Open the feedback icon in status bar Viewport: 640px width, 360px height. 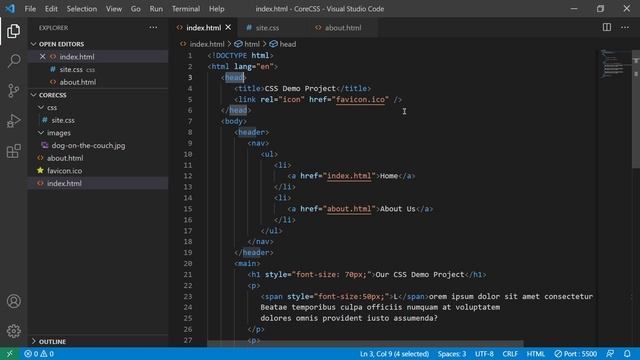pyautogui.click(x=610, y=354)
